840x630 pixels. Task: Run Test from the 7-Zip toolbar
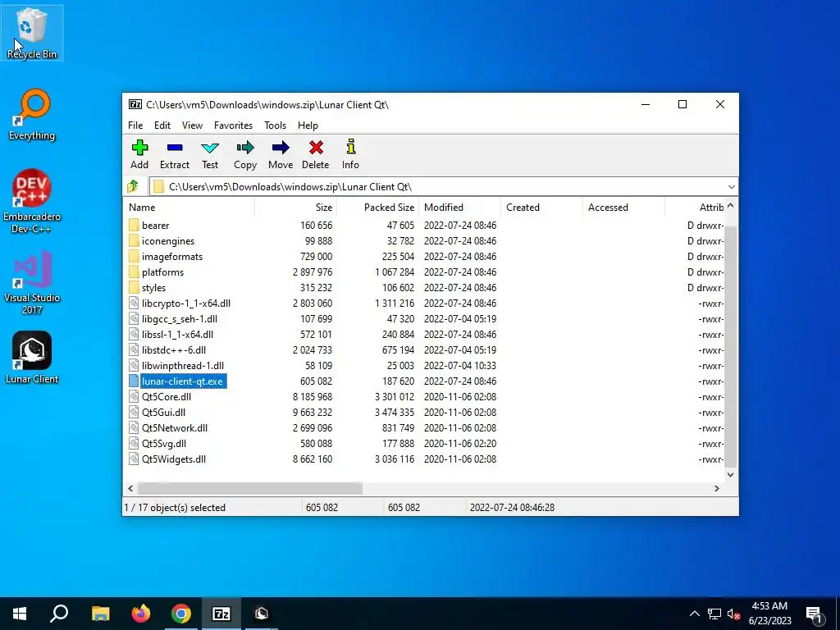(210, 154)
